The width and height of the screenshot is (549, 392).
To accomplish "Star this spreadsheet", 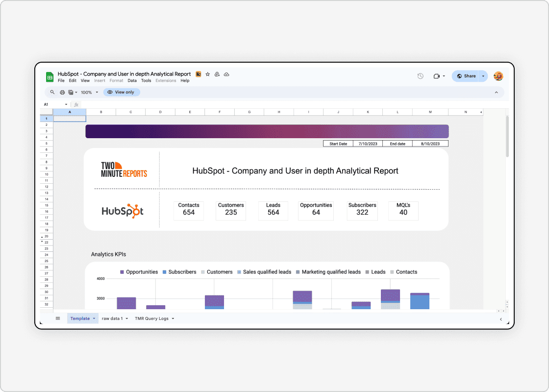I will pyautogui.click(x=207, y=74).
